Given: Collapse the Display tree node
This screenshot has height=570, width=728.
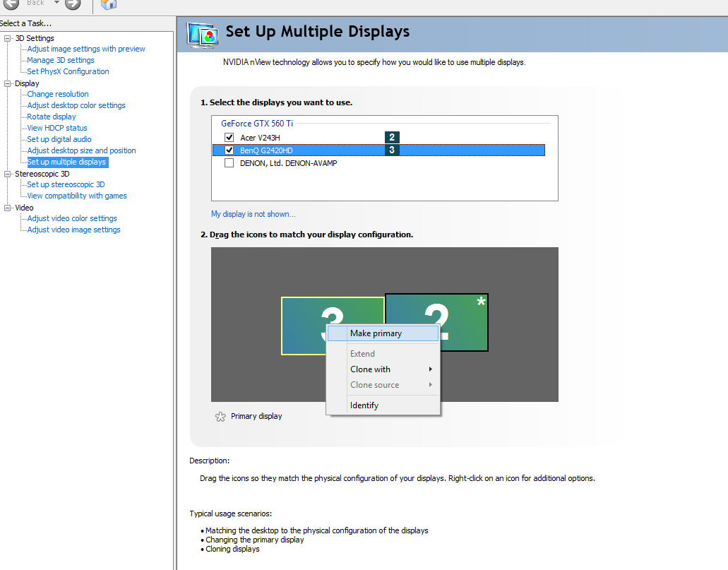Looking at the screenshot, I should [x=8, y=83].
